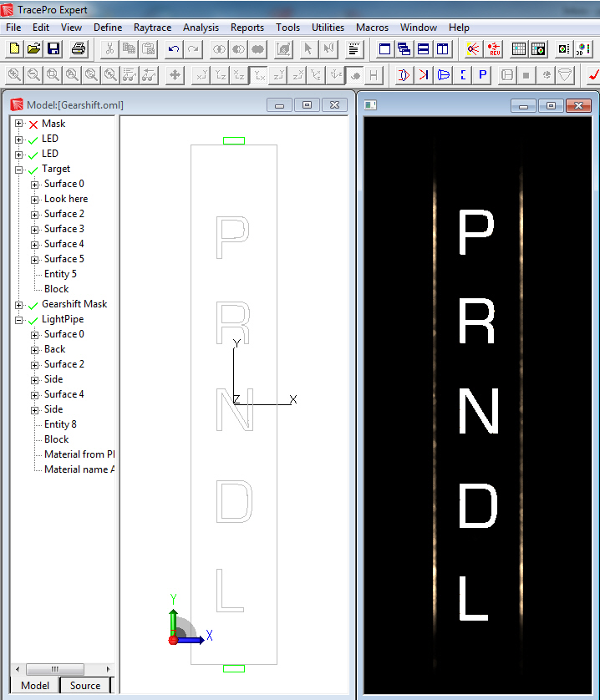Click the Paste clipboard icon
The width and height of the screenshot is (600, 700).
click(x=148, y=48)
